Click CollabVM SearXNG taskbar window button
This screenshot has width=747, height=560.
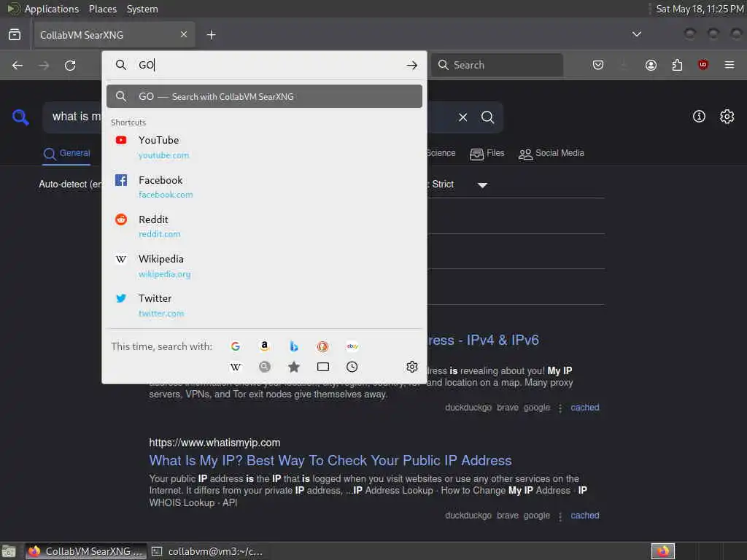coord(86,551)
